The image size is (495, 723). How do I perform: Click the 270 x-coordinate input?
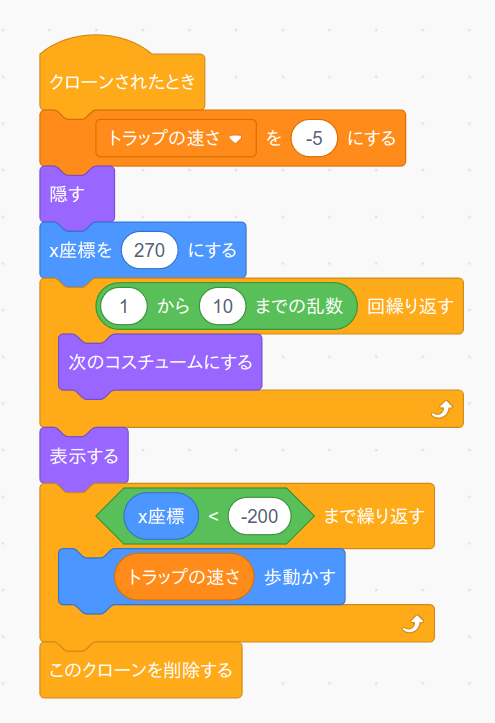tap(149, 250)
